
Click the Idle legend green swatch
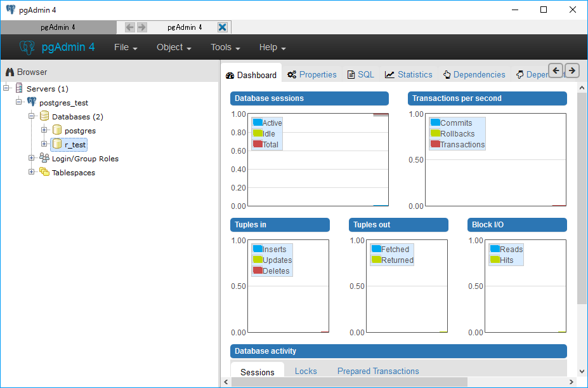coord(258,133)
